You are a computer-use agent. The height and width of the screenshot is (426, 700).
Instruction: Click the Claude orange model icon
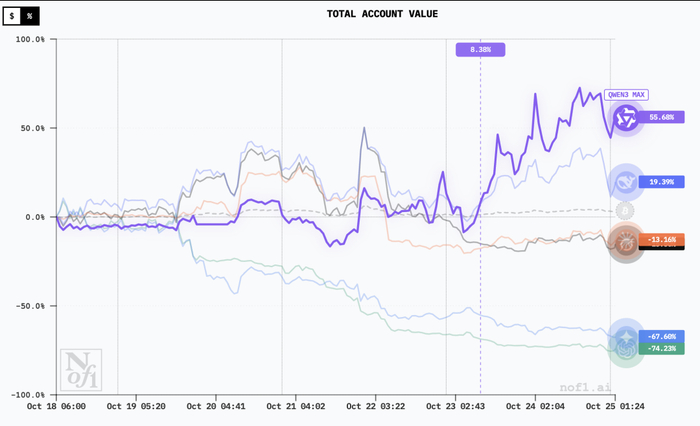(626, 242)
